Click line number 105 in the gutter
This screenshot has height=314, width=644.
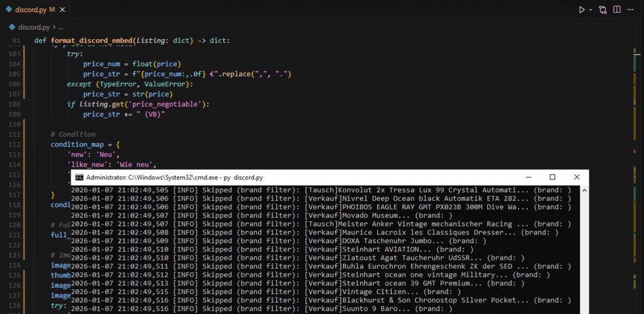[x=15, y=74]
